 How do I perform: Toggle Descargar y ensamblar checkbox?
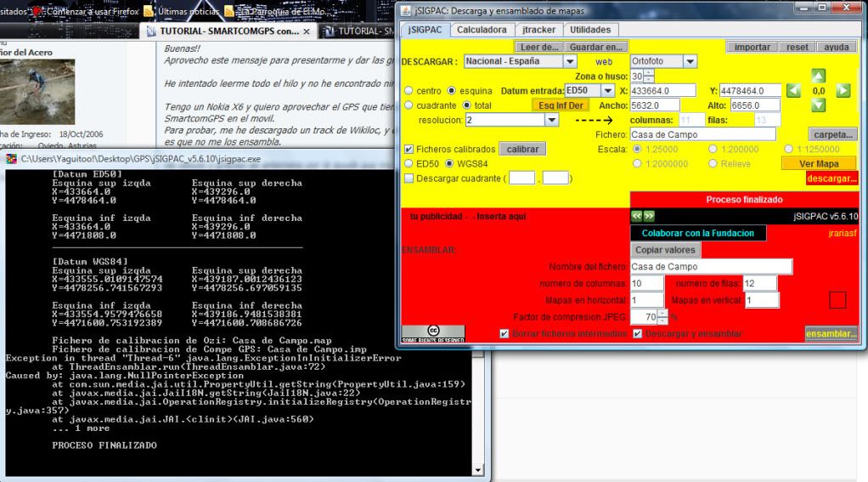point(637,333)
